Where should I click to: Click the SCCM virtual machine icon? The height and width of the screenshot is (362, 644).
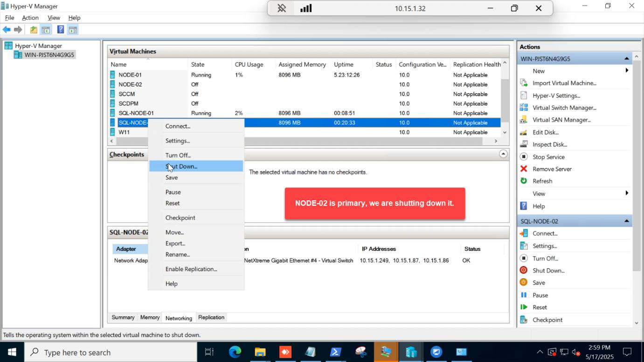(x=112, y=94)
